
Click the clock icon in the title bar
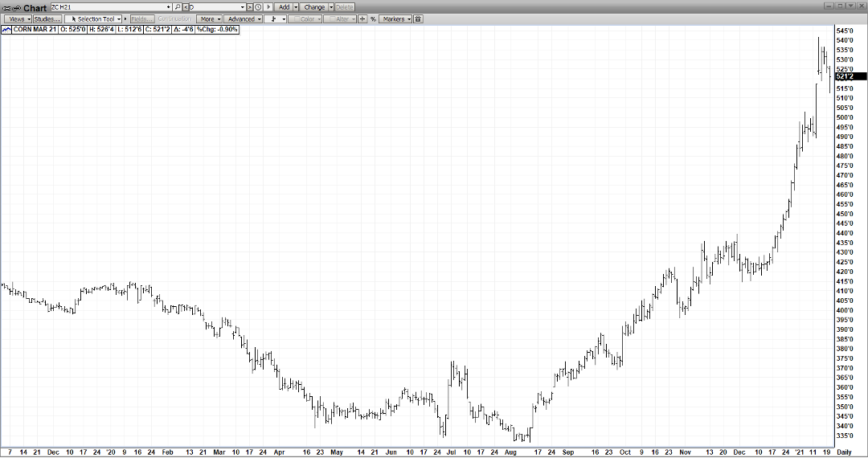pyautogui.click(x=258, y=7)
